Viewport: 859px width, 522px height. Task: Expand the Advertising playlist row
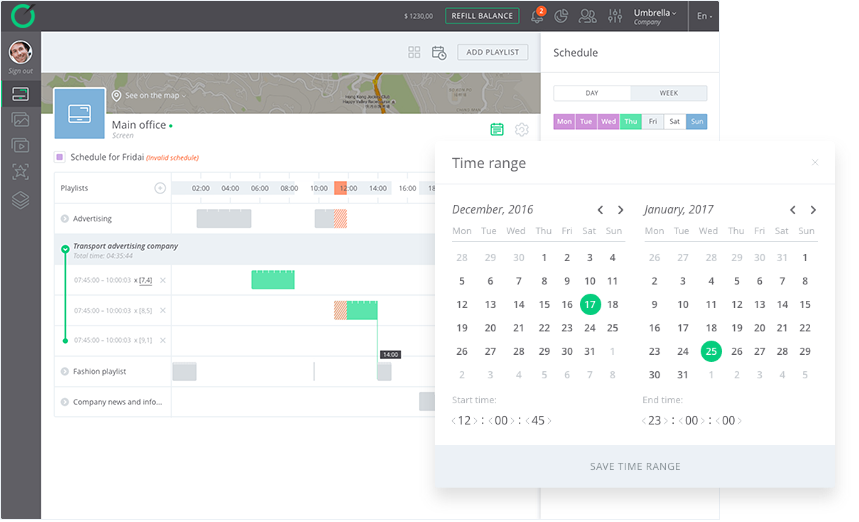coord(65,219)
